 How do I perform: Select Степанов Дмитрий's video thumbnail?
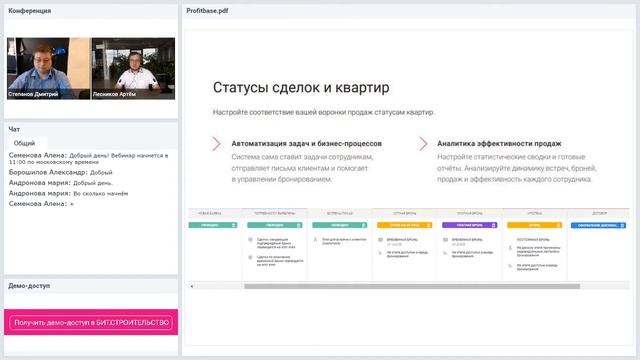click(48, 69)
